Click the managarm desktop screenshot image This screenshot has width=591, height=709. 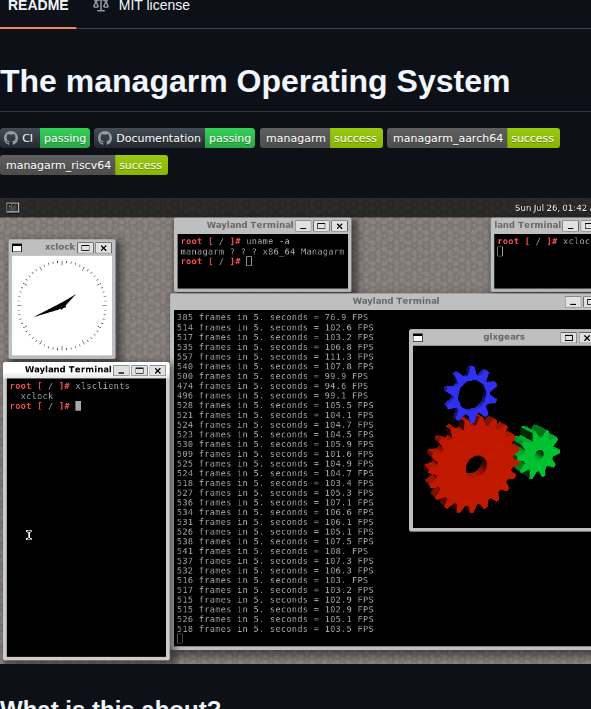(295, 431)
